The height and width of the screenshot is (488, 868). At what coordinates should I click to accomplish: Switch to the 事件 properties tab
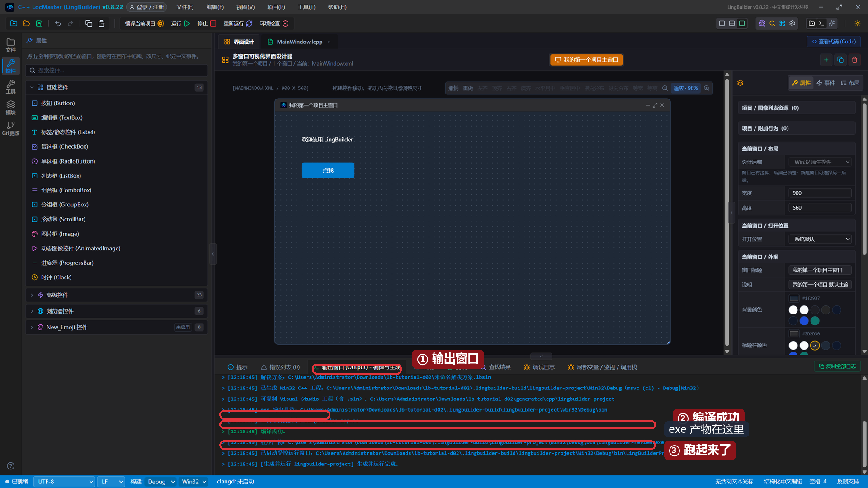pos(826,83)
